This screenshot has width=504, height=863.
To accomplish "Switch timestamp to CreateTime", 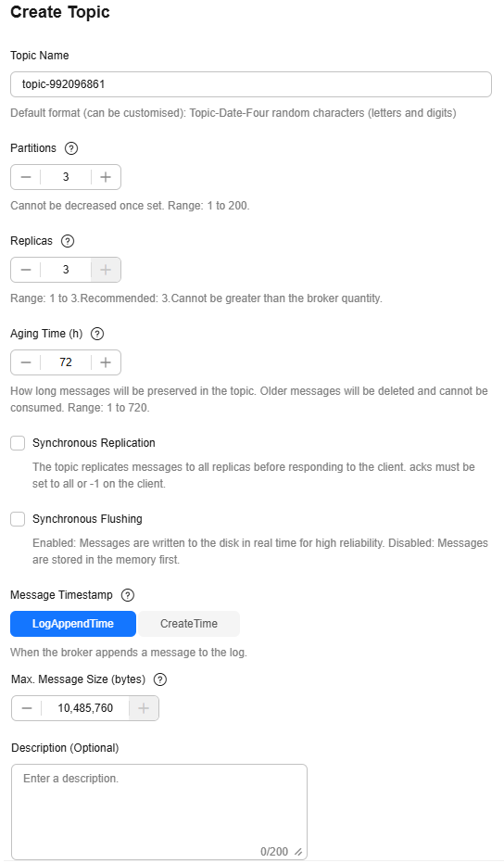I will tap(189, 624).
